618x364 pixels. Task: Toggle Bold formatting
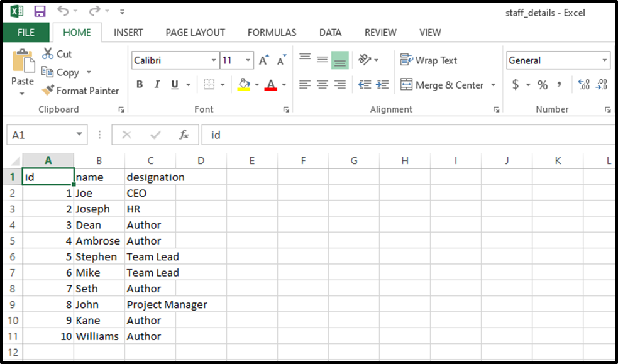coord(140,85)
